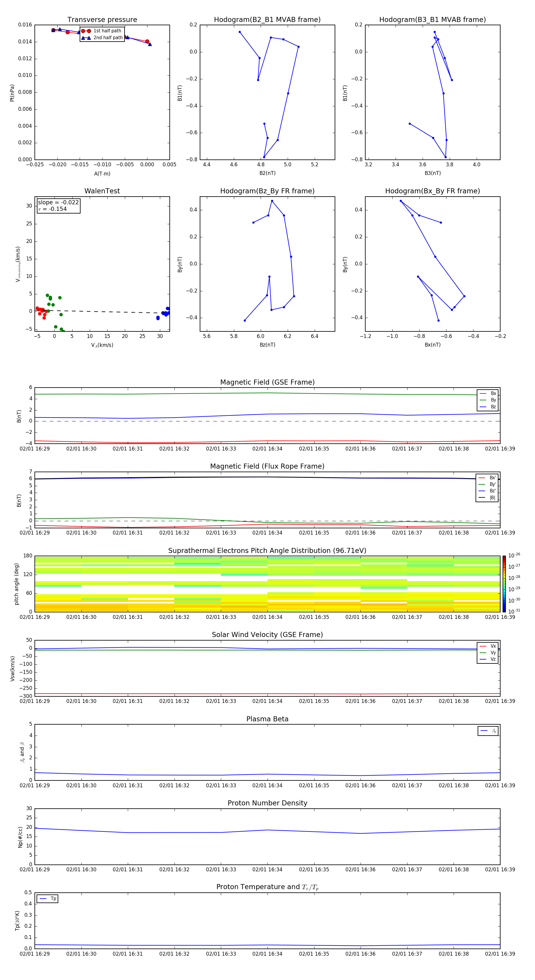Click the 'Transverse pressure' plot title
This screenshot has height=980, width=535.
tap(102, 20)
